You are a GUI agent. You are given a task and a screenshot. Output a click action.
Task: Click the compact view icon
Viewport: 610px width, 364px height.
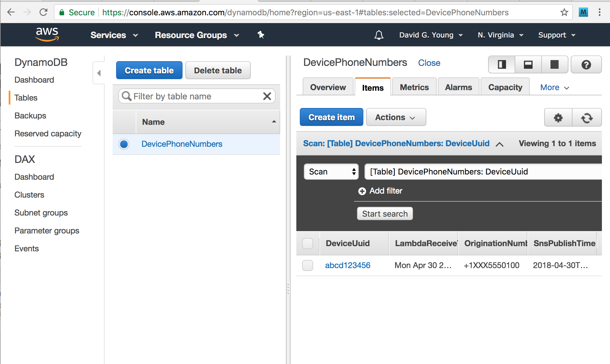click(528, 65)
